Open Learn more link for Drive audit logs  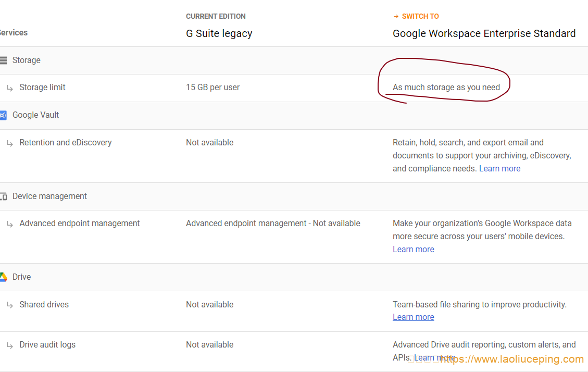434,358
